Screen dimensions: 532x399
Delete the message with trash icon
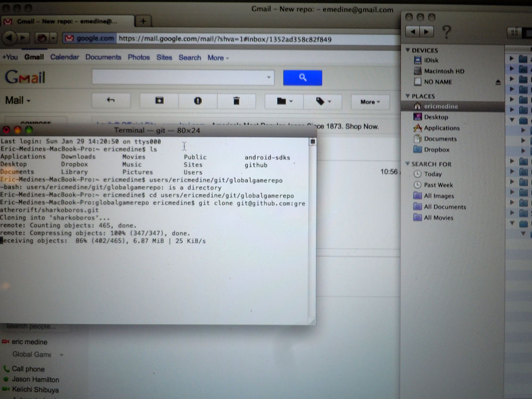point(237,101)
